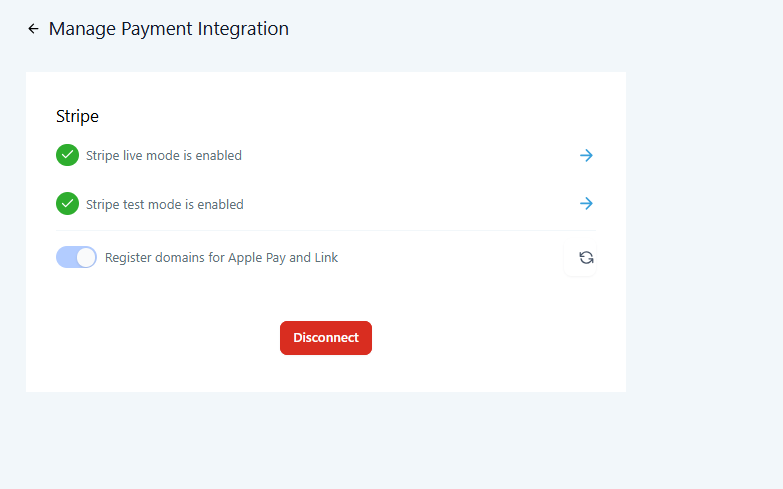The width and height of the screenshot is (783, 489).
Task: Refresh registered domains with the sync icon
Action: pos(586,258)
